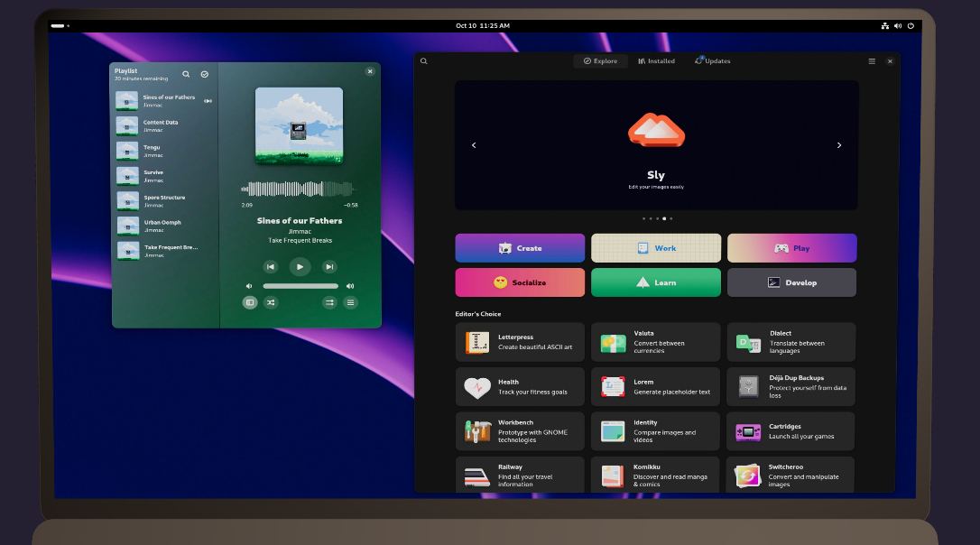This screenshot has width=980, height=545.
Task: Search the playlist with the magnifier icon
Action: [186, 74]
